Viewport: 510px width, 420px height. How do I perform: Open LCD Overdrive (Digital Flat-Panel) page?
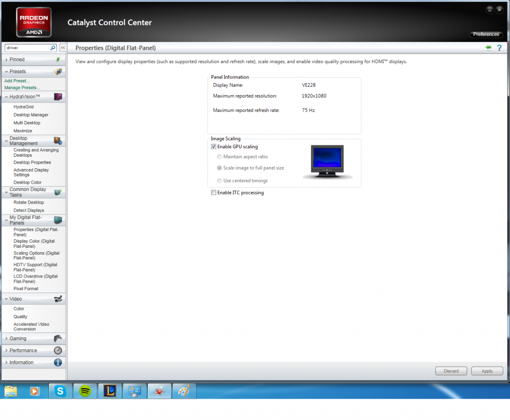pyautogui.click(x=35, y=279)
